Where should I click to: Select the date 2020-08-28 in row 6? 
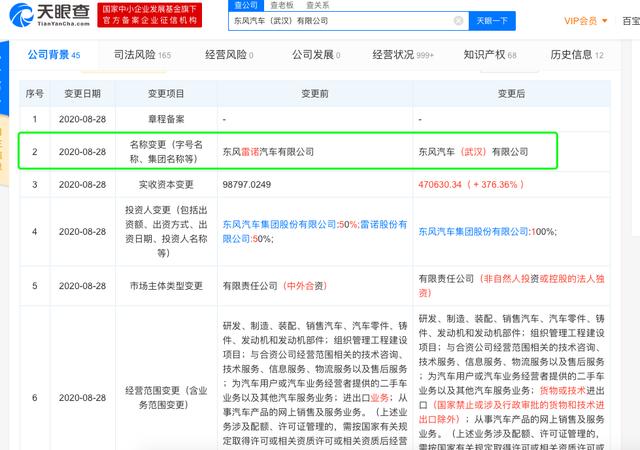82,398
